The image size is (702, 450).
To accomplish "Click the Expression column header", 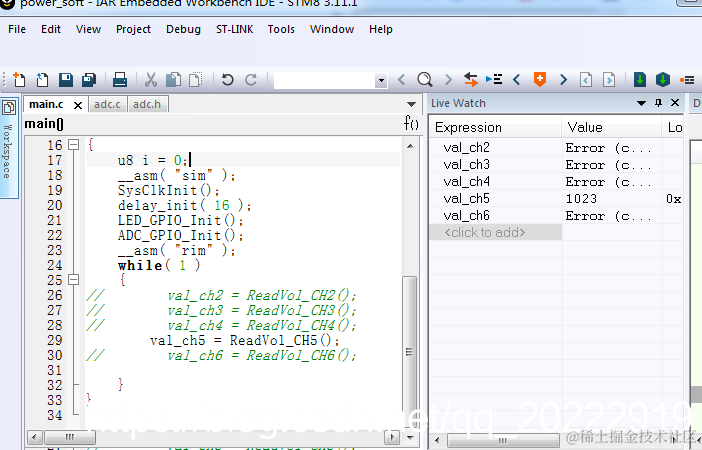I will (x=495, y=127).
